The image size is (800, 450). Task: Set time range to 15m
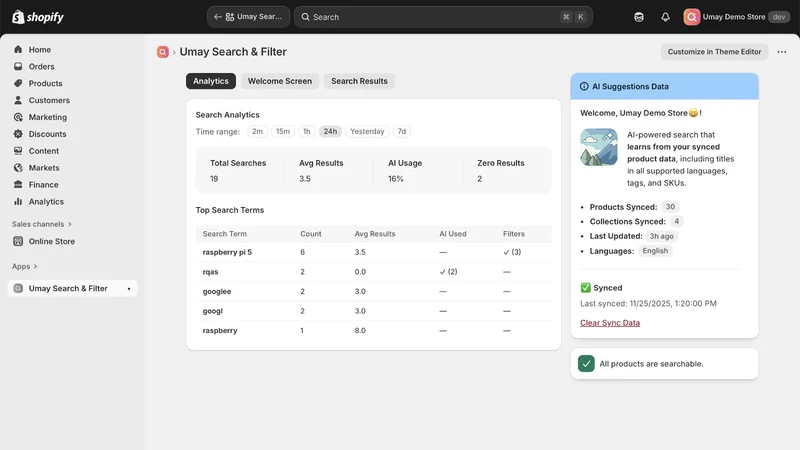pos(283,132)
